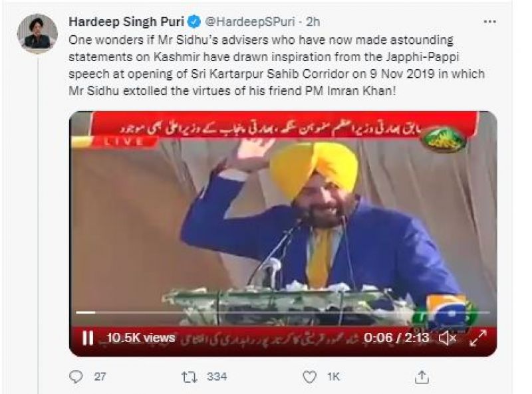Click the Hardeep Singh Puri display name

[126, 22]
